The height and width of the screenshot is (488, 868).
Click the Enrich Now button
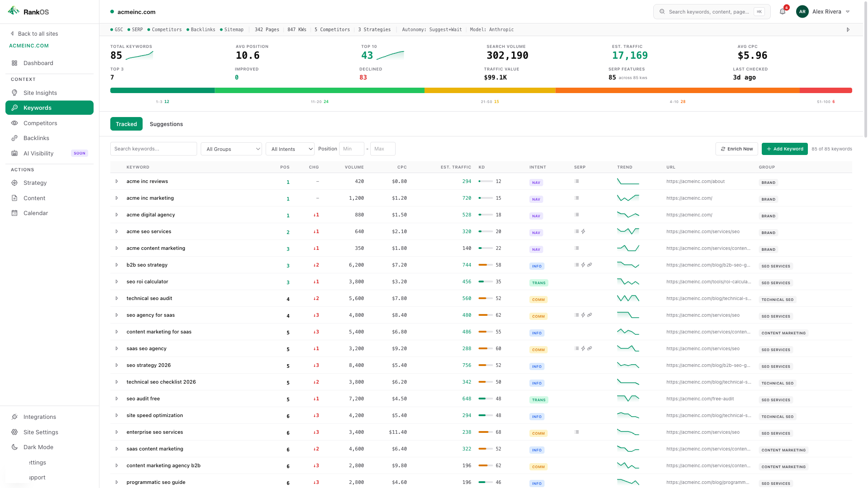736,149
